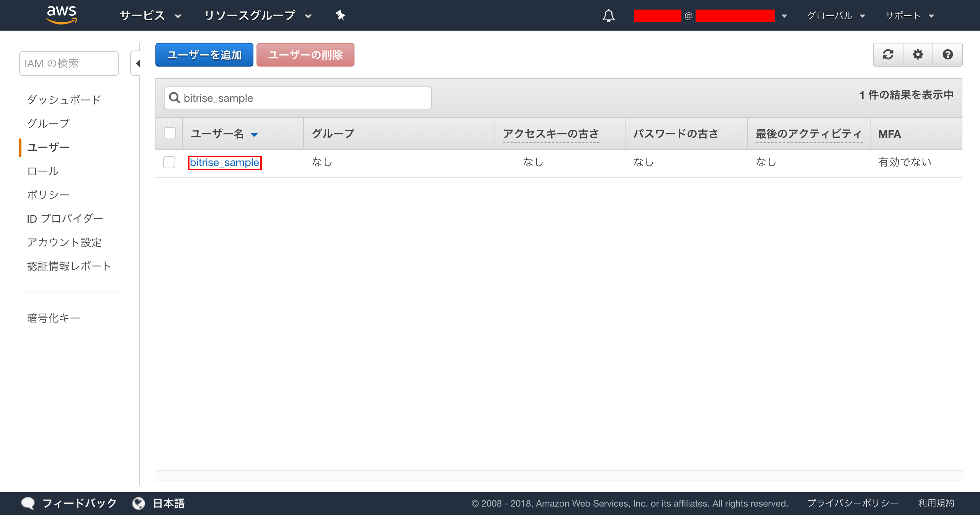Go to ポリシー in the sidebar
The image size is (980, 515).
(x=48, y=195)
